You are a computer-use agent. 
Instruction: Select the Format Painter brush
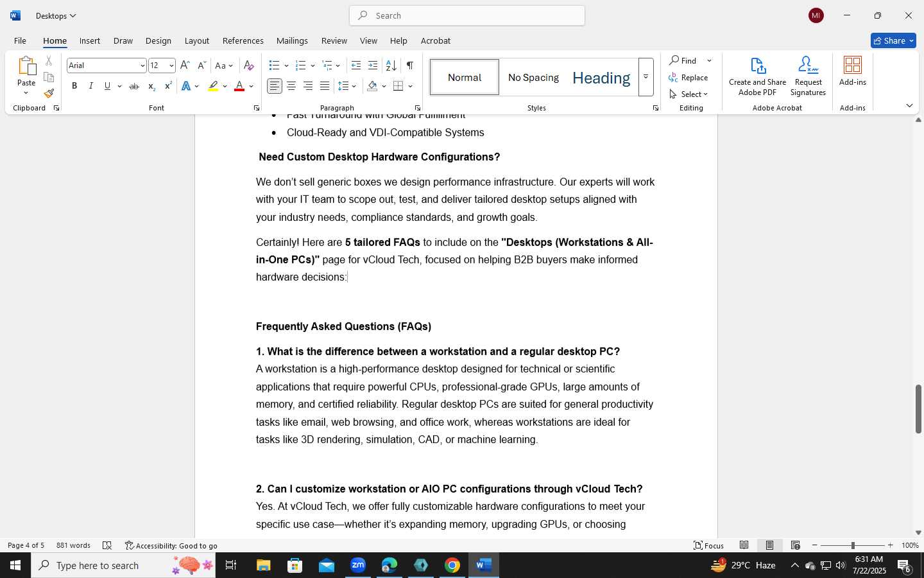(49, 93)
